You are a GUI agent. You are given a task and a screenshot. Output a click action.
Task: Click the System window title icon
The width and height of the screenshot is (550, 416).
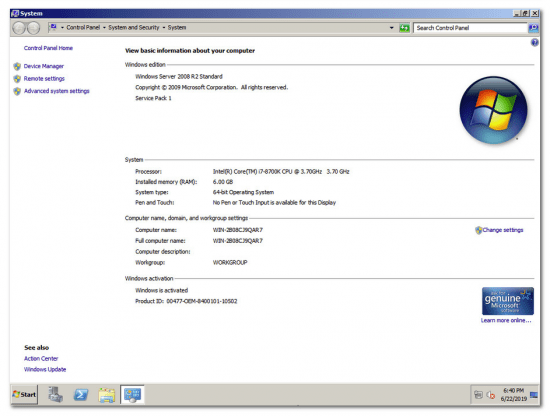click(x=15, y=13)
